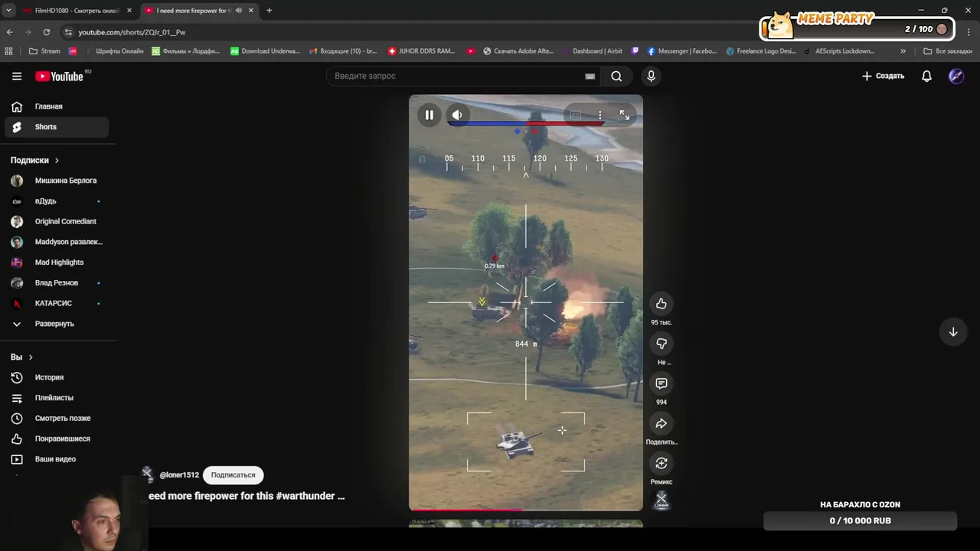Viewport: 980px width, 551px height.
Task: Dislike the Short with thumbs down
Action: click(661, 344)
